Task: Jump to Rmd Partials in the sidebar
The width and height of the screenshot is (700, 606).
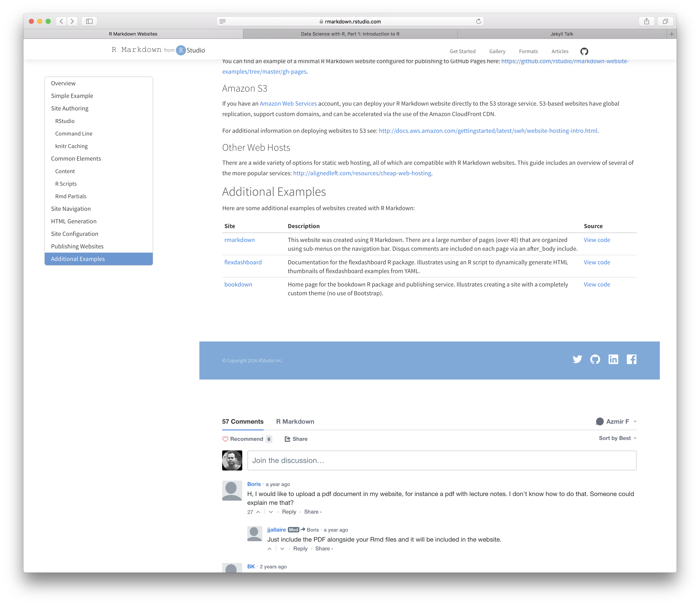Action: click(99, 196)
